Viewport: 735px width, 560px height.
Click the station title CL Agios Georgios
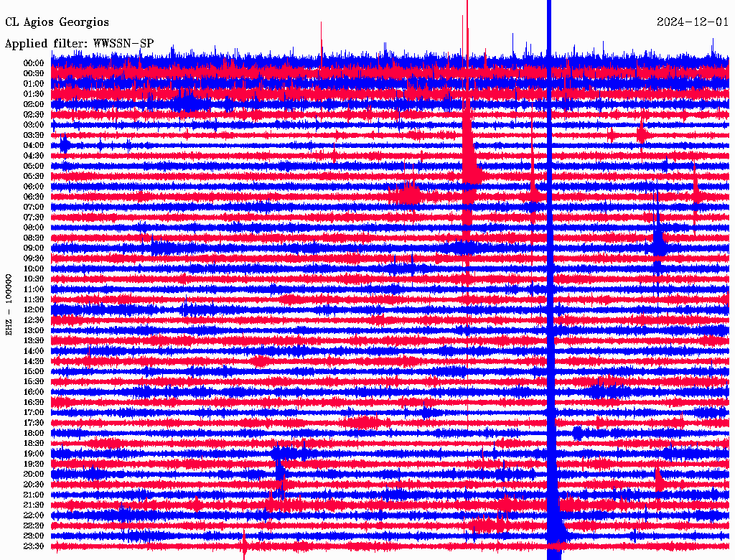pyautogui.click(x=57, y=22)
